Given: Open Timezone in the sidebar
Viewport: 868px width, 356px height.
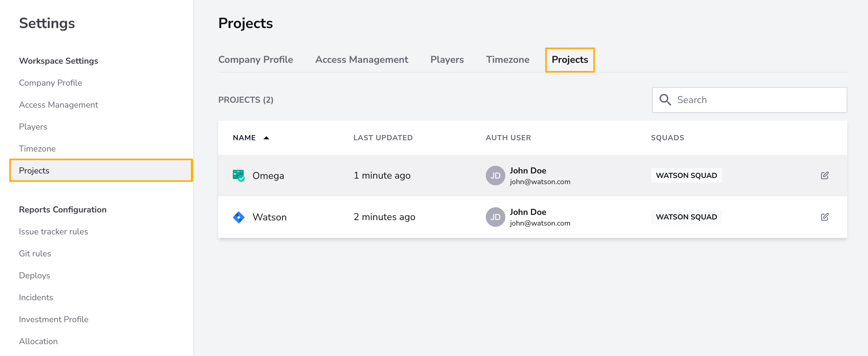Looking at the screenshot, I should pyautogui.click(x=37, y=149).
